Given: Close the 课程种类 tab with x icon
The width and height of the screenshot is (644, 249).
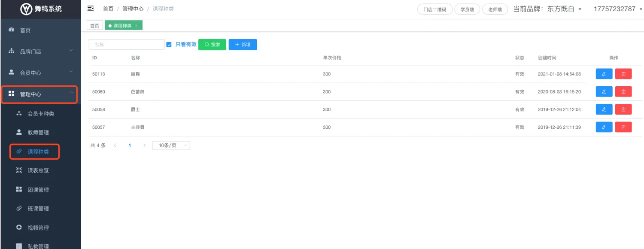Looking at the screenshot, I should coord(136,26).
